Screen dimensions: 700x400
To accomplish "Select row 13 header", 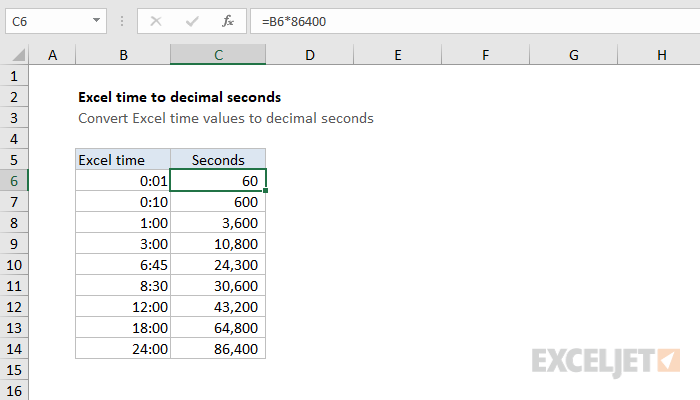I will (14, 328).
